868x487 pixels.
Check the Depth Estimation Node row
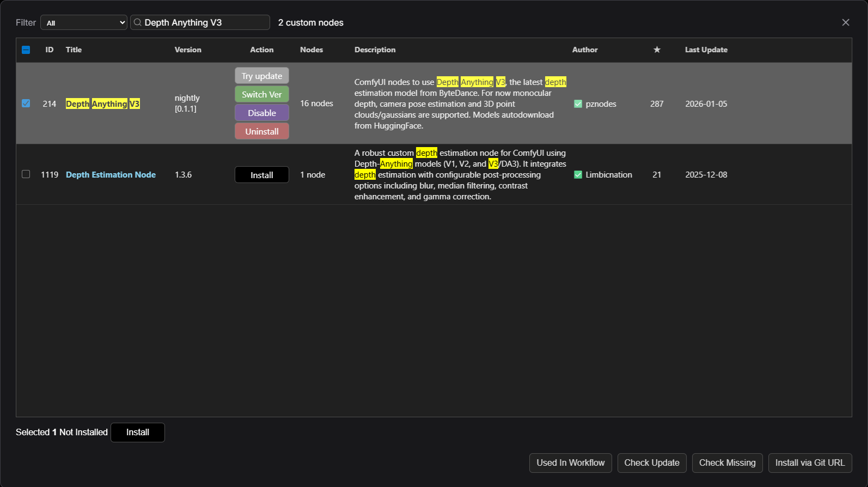tap(26, 174)
